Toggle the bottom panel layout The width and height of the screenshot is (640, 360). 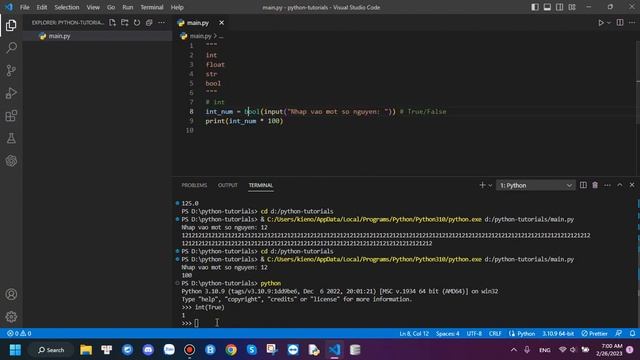(547, 7)
